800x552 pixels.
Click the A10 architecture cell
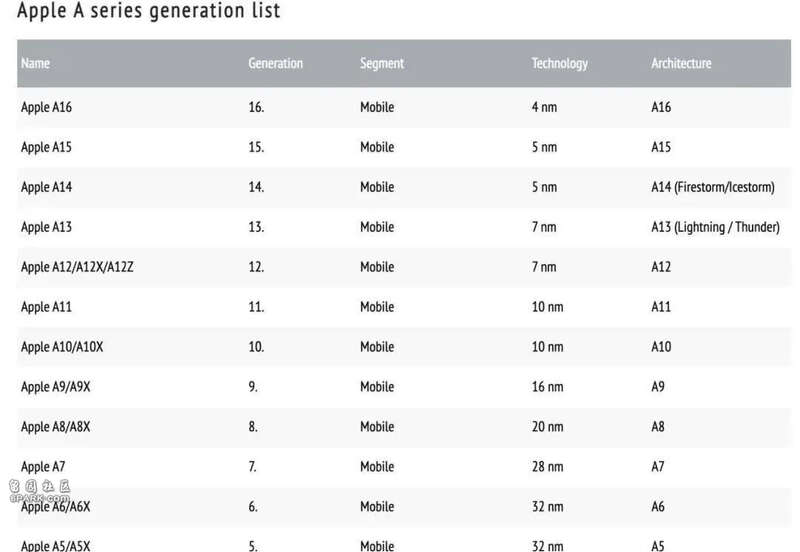click(x=661, y=346)
